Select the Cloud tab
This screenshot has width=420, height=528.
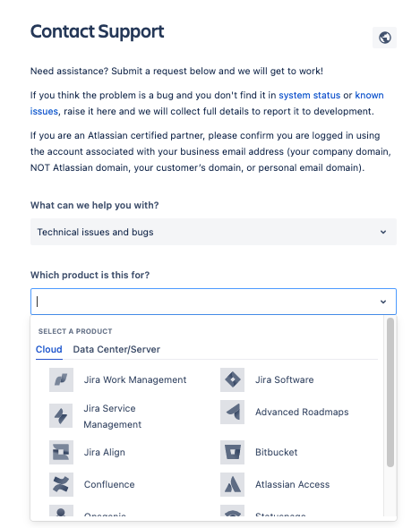point(49,350)
